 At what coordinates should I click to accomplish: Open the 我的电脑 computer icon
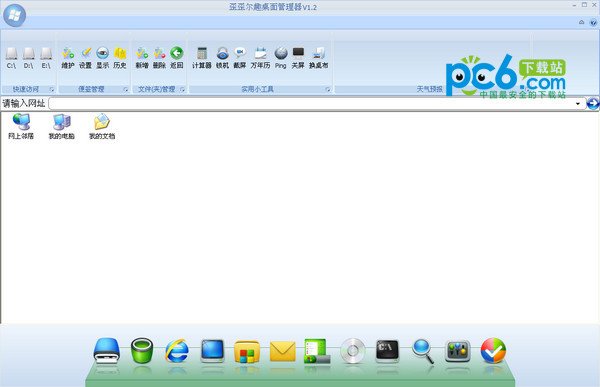coord(62,126)
